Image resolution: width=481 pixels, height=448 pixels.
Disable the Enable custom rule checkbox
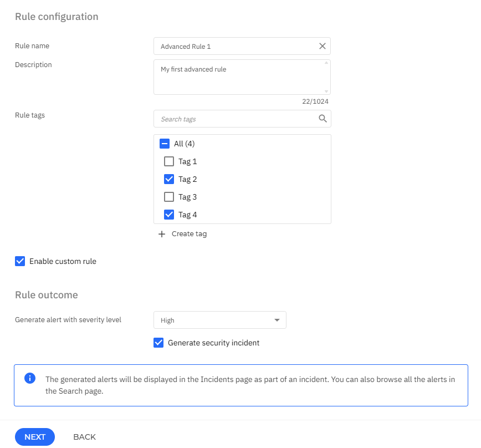(20, 261)
